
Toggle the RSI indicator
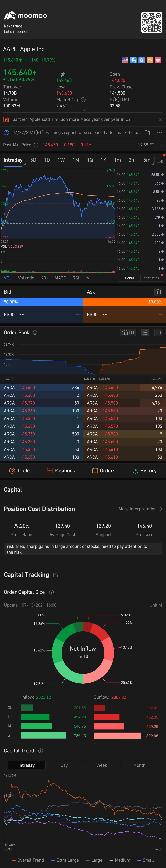pyautogui.click(x=76, y=278)
